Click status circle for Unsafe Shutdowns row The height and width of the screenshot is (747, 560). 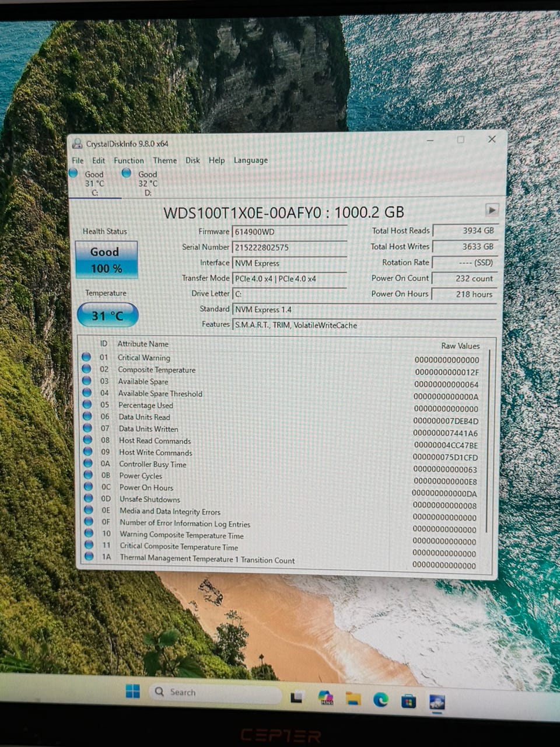(x=89, y=498)
